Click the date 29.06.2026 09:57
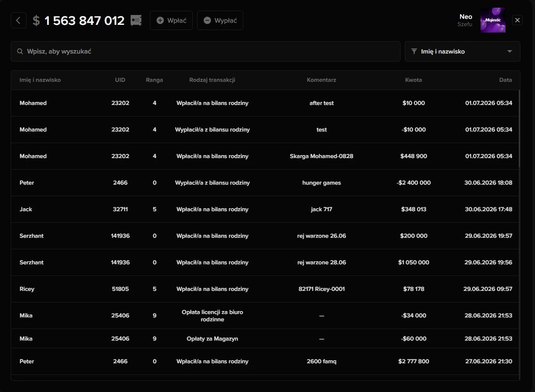This screenshot has height=392, width=535. [488, 289]
